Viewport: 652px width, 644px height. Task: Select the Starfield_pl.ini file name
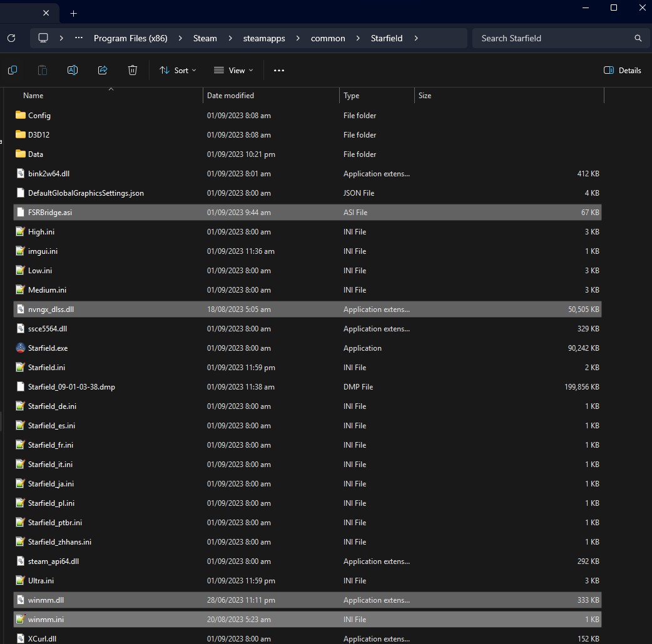pos(51,503)
